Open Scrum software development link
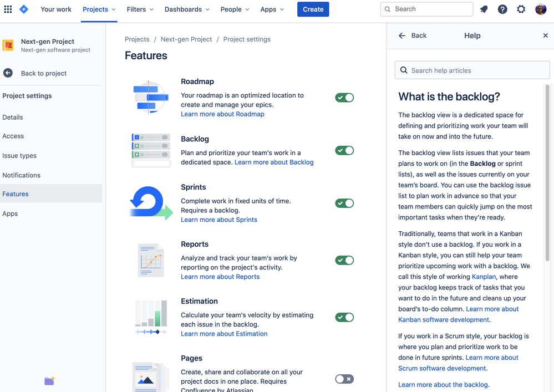The width and height of the screenshot is (554, 392). 442,368
